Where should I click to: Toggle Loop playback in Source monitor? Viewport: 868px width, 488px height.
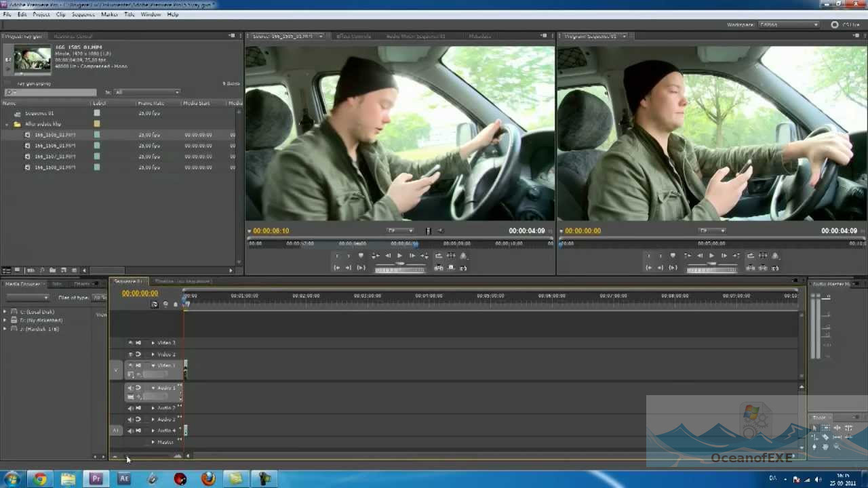(439, 256)
